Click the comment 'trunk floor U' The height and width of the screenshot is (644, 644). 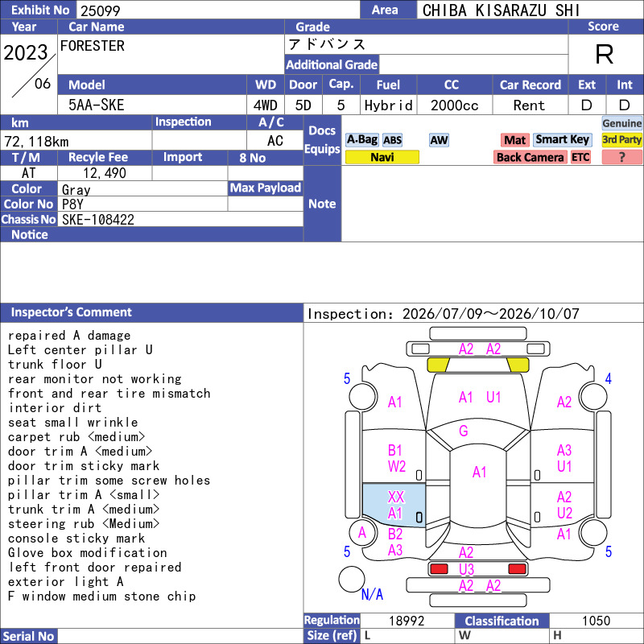tap(55, 365)
